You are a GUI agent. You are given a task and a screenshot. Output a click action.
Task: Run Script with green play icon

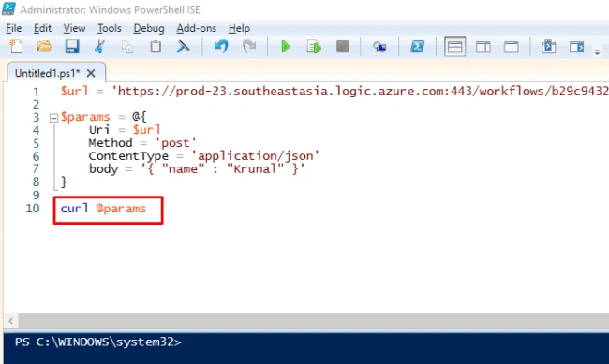tap(286, 47)
